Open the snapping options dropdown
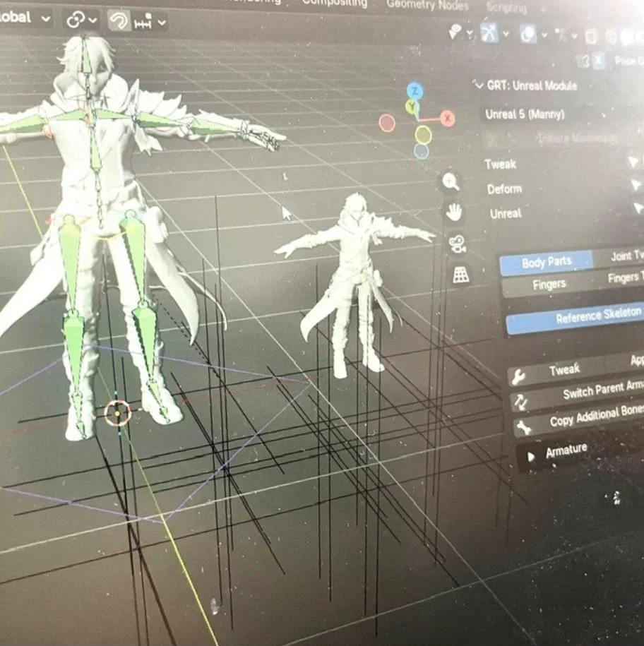The image size is (644, 646). click(x=149, y=23)
